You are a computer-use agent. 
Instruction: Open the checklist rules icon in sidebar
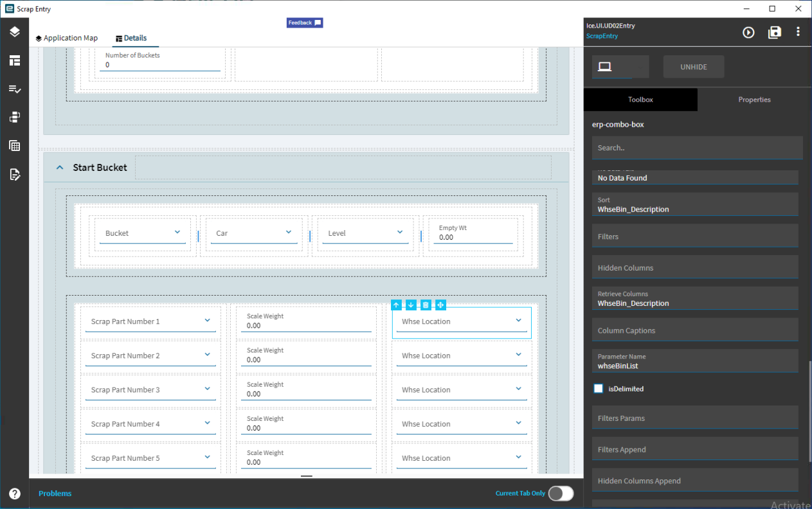[15, 89]
